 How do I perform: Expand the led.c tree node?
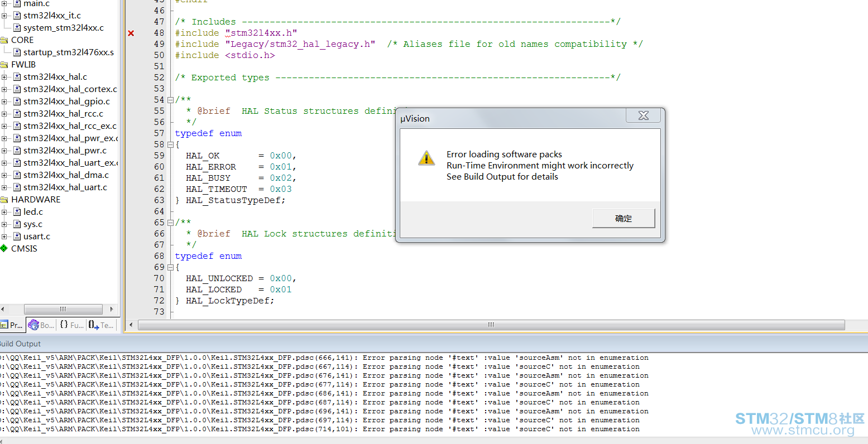(x=4, y=212)
